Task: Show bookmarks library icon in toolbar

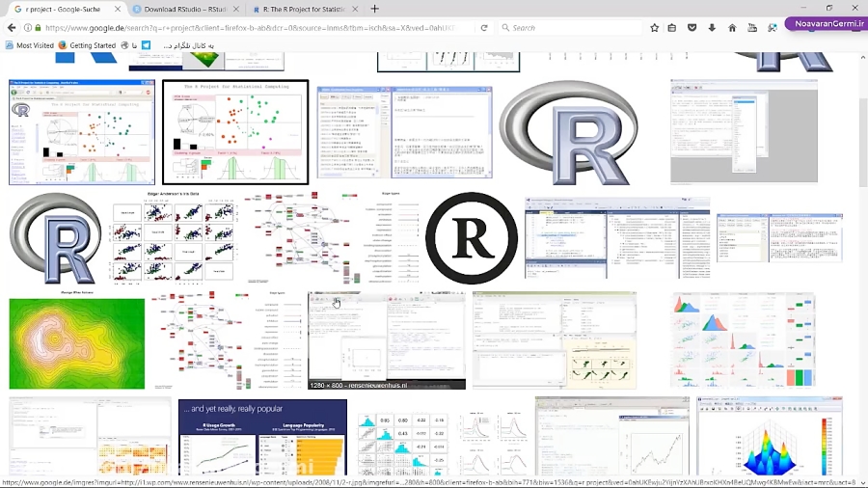Action: [672, 27]
